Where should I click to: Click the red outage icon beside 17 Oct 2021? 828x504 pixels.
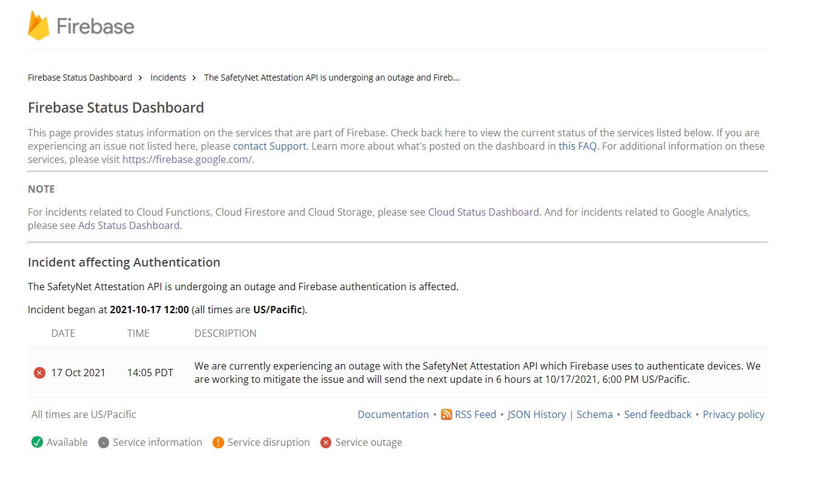(39, 373)
